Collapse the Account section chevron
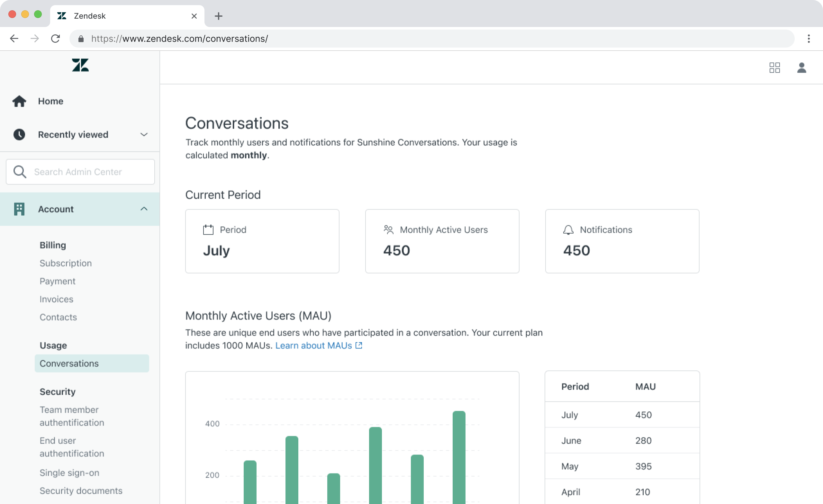The height and width of the screenshot is (504, 823). pyautogui.click(x=144, y=209)
